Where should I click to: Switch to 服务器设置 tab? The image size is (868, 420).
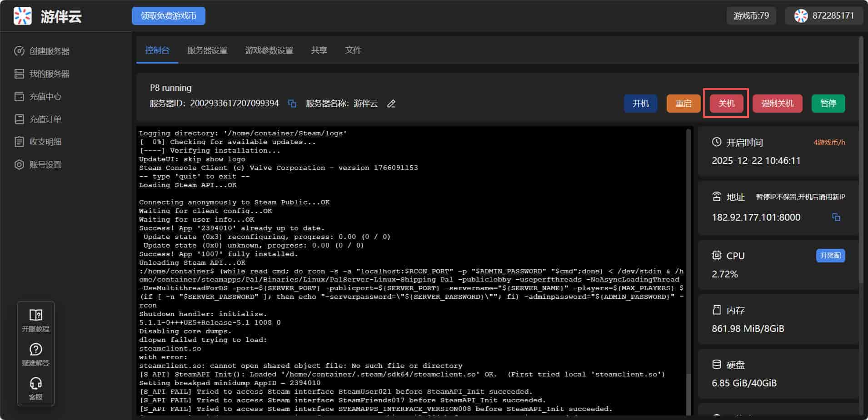[x=207, y=50]
